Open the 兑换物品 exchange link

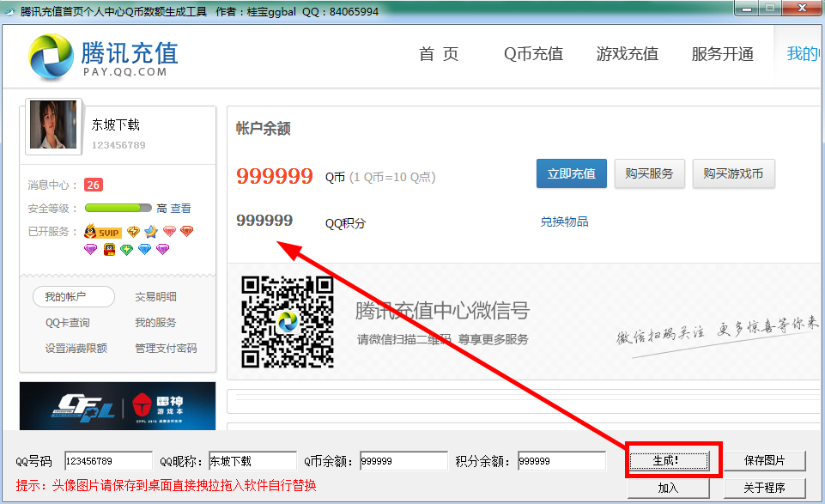564,221
